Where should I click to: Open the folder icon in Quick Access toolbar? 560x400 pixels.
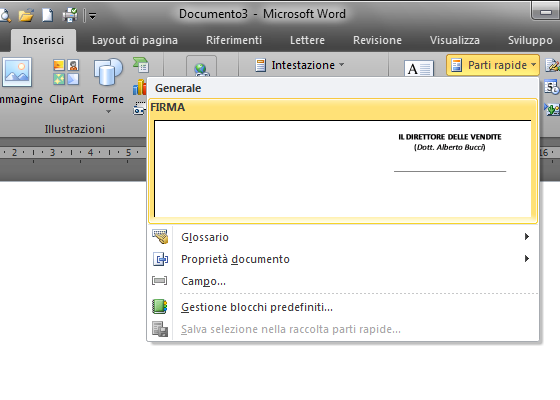pyautogui.click(x=26, y=15)
